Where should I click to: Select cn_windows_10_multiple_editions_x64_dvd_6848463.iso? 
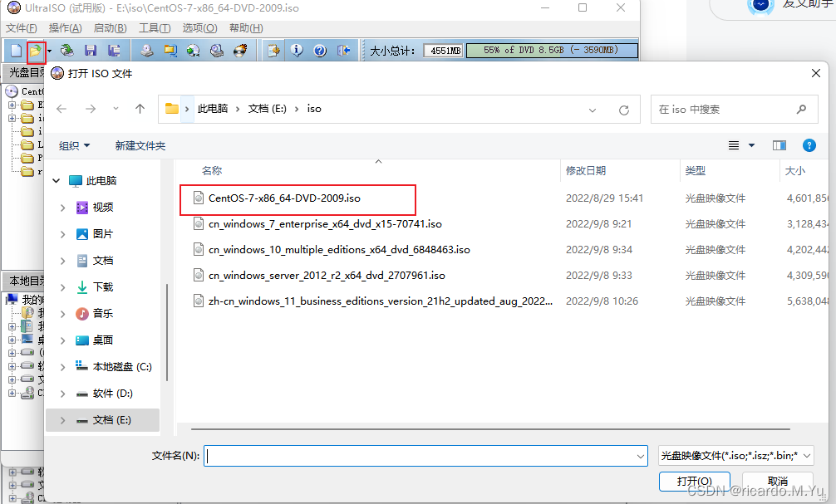339,250
